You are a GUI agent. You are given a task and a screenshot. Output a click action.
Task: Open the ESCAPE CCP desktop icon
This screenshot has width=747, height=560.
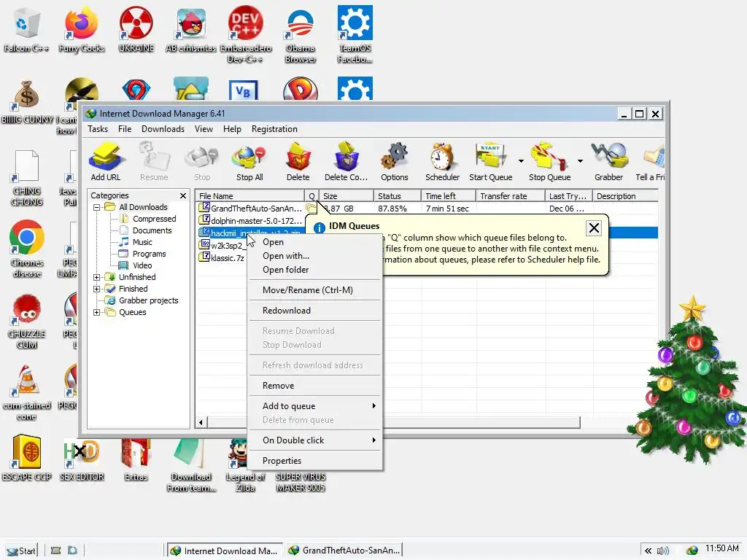point(27,457)
